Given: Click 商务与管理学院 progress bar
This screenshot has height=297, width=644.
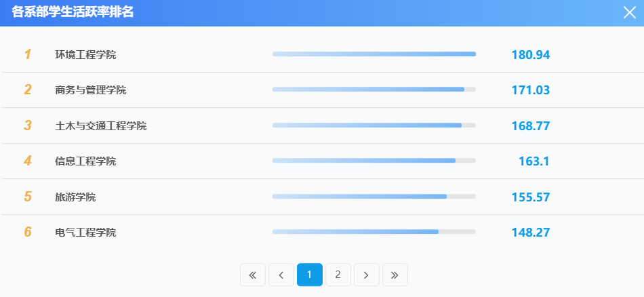Looking at the screenshot, I should (x=374, y=90).
